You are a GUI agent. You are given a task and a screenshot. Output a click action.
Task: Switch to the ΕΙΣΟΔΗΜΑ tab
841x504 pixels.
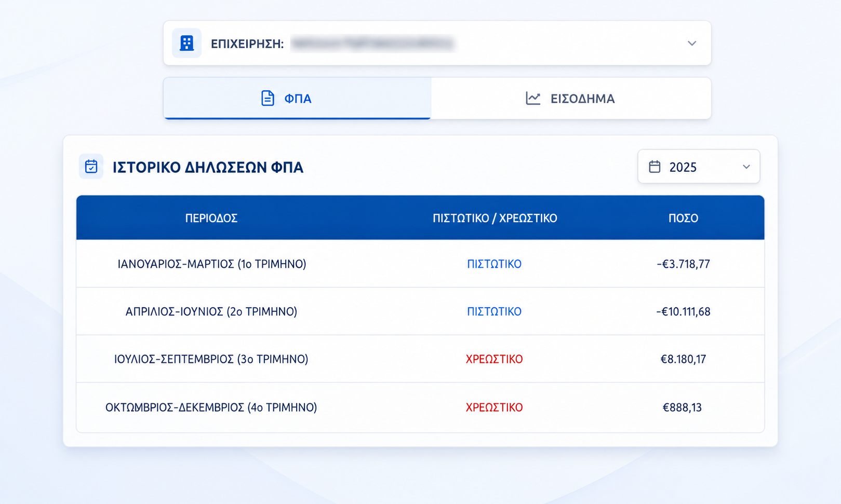570,98
